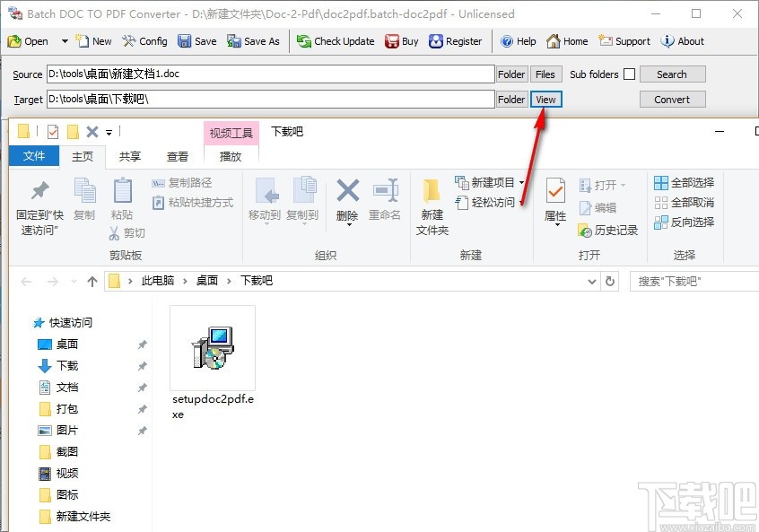Pin folder via 固定到快速访问

click(39, 209)
